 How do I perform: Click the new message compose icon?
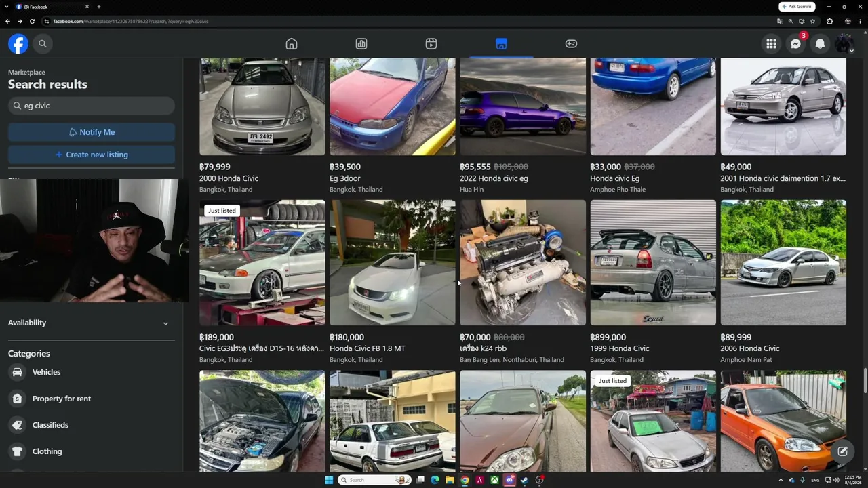click(842, 451)
